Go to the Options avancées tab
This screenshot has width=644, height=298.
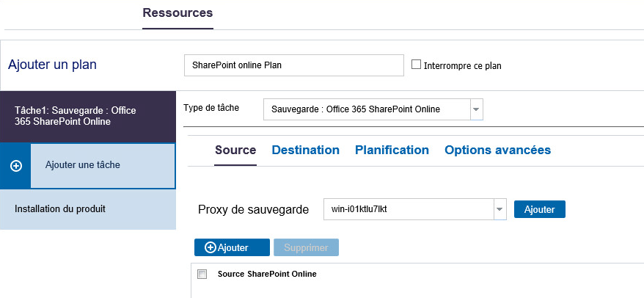497,150
